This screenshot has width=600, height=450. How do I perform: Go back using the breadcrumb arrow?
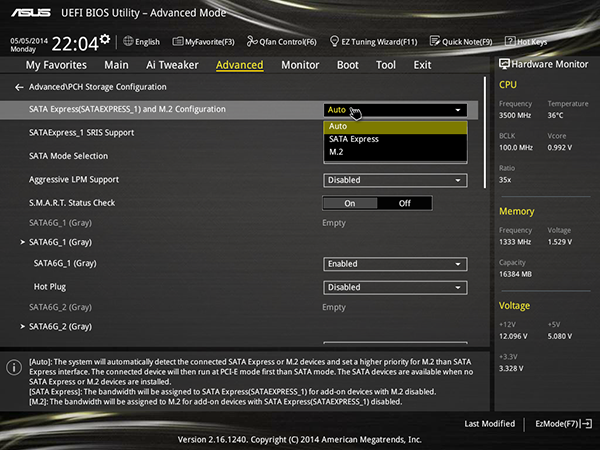[x=19, y=87]
